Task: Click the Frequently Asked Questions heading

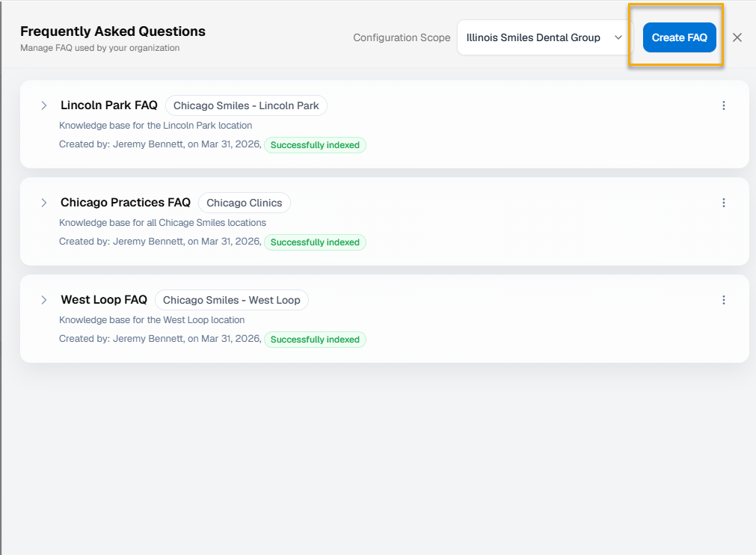Action: tap(113, 31)
